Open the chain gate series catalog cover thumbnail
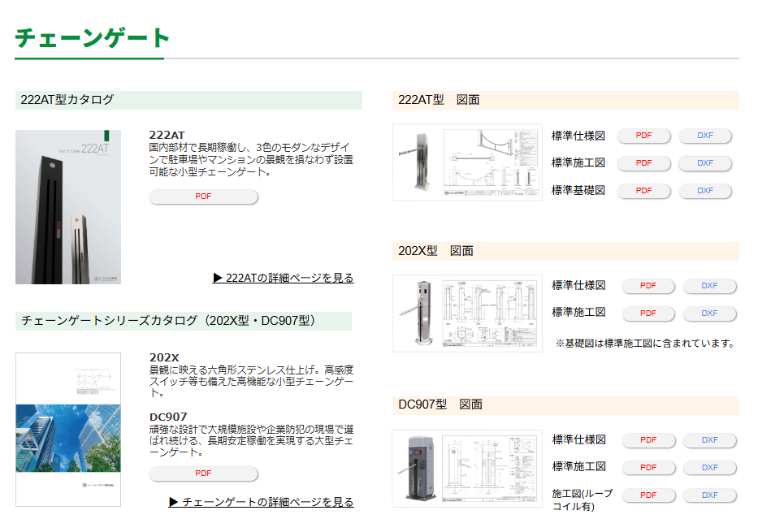 pos(68,430)
